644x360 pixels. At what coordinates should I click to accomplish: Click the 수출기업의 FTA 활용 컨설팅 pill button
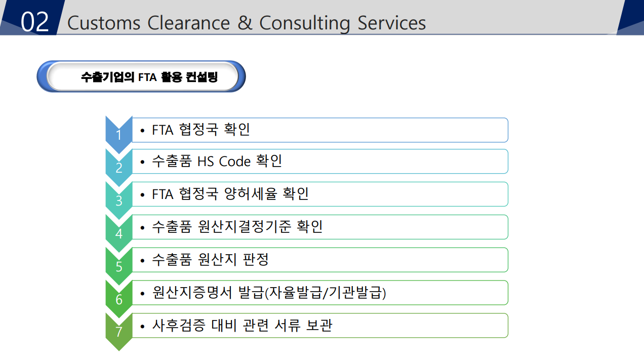[x=141, y=76]
